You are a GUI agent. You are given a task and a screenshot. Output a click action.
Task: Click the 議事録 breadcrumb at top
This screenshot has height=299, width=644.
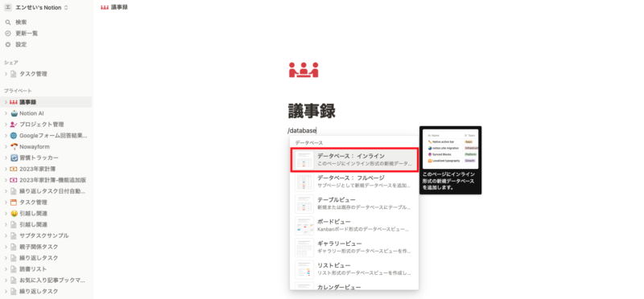(x=114, y=7)
